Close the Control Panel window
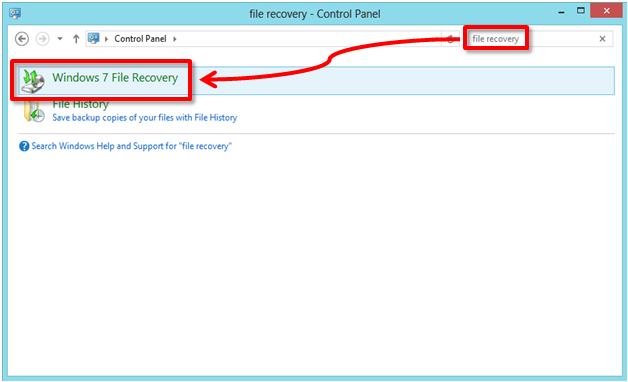The width and height of the screenshot is (628, 382). pos(606,11)
